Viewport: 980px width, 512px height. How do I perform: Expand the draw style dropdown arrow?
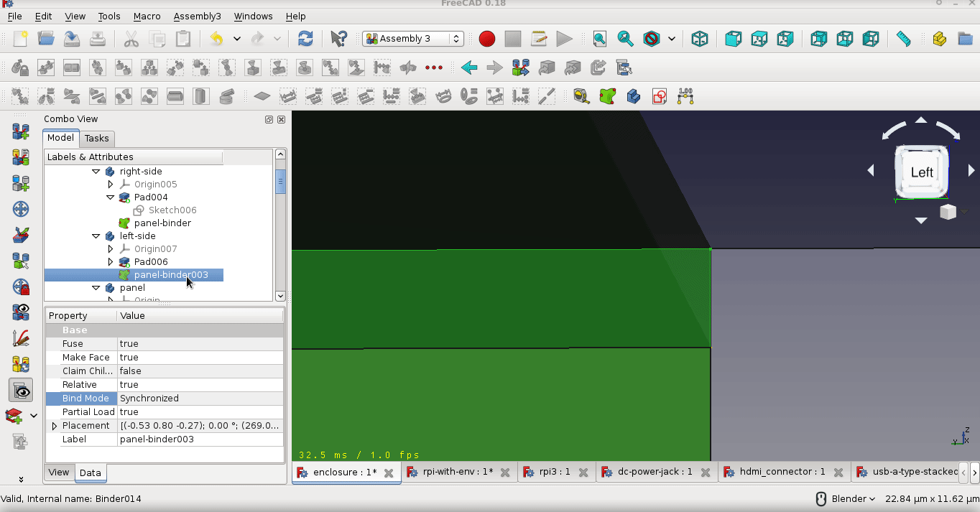click(671, 39)
